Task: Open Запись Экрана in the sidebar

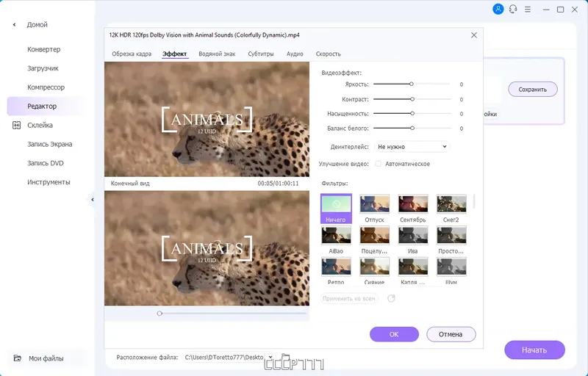Action: point(49,144)
